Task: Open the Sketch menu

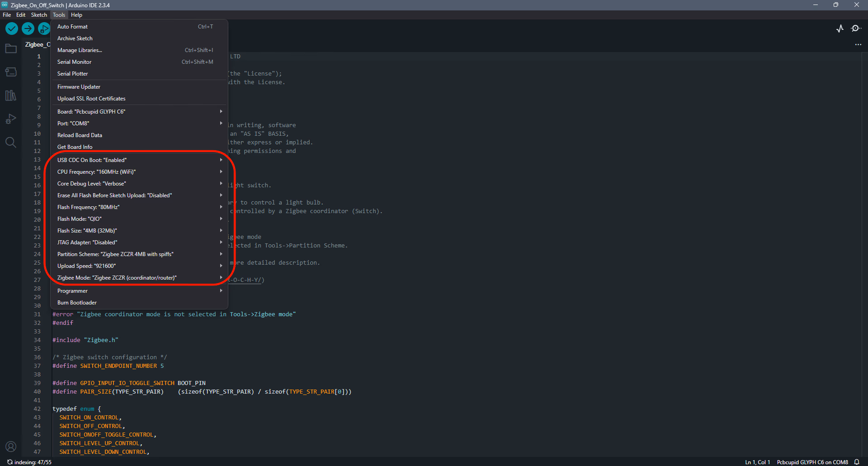Action: coord(39,14)
